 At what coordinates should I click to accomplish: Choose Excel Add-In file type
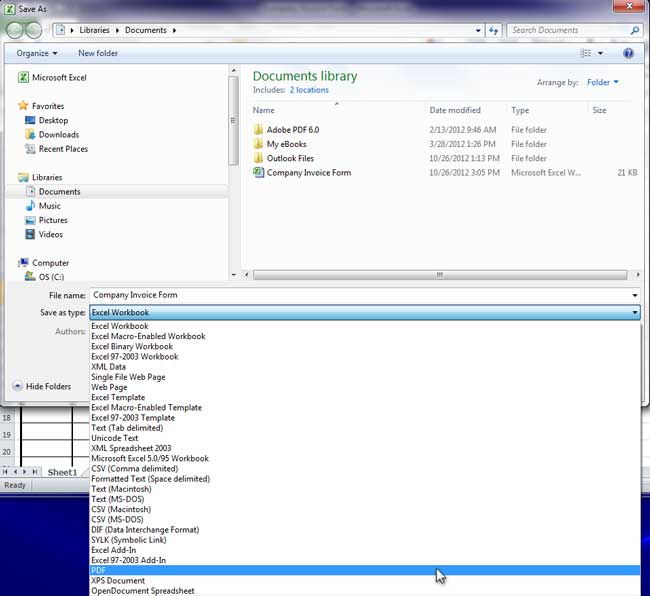(365, 550)
